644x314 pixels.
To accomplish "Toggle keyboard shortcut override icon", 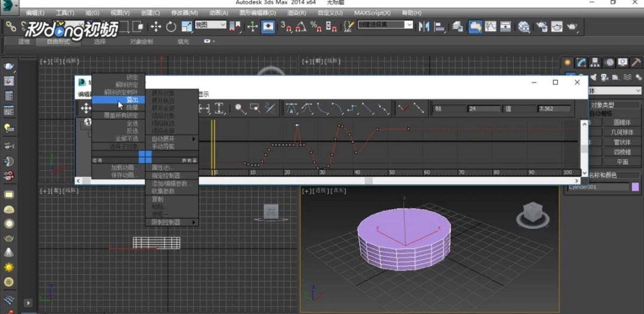I will (x=268, y=27).
